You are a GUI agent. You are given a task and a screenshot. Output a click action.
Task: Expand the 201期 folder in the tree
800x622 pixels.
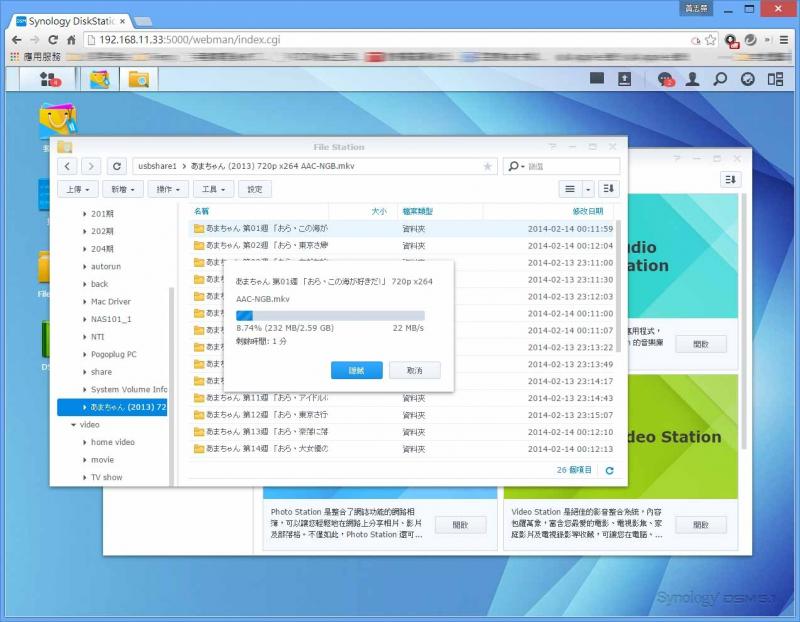[x=84, y=214]
